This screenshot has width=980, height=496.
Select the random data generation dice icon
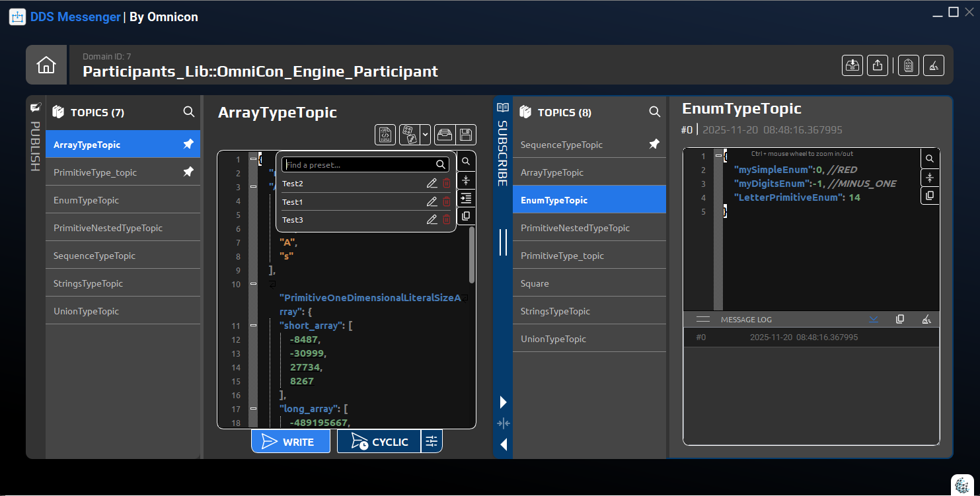point(408,134)
